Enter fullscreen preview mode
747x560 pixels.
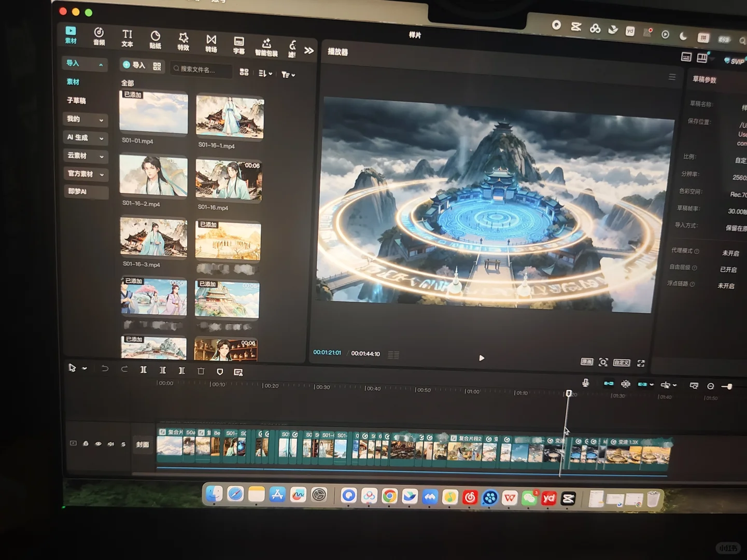tap(641, 363)
